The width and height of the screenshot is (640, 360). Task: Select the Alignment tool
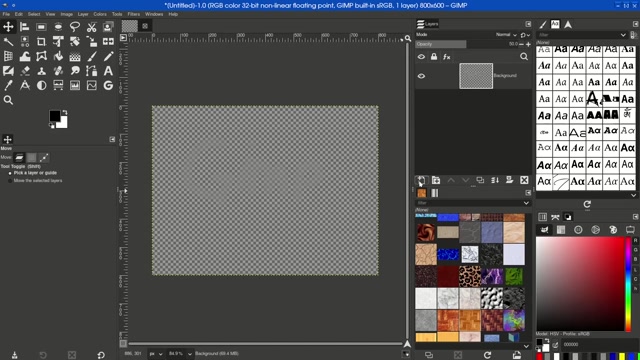pos(24,27)
